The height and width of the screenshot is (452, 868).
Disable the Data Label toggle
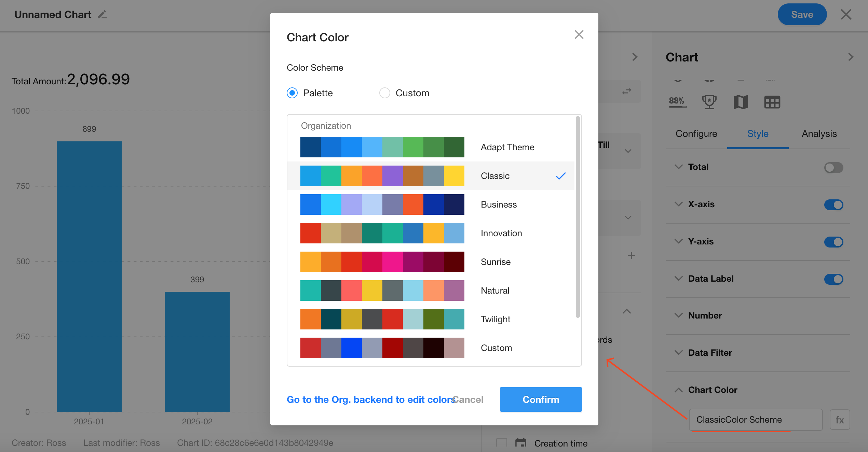pos(833,279)
